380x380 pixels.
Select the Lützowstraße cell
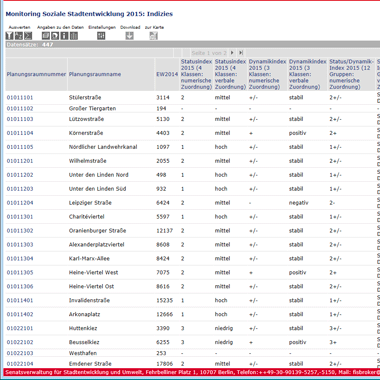pos(86,119)
